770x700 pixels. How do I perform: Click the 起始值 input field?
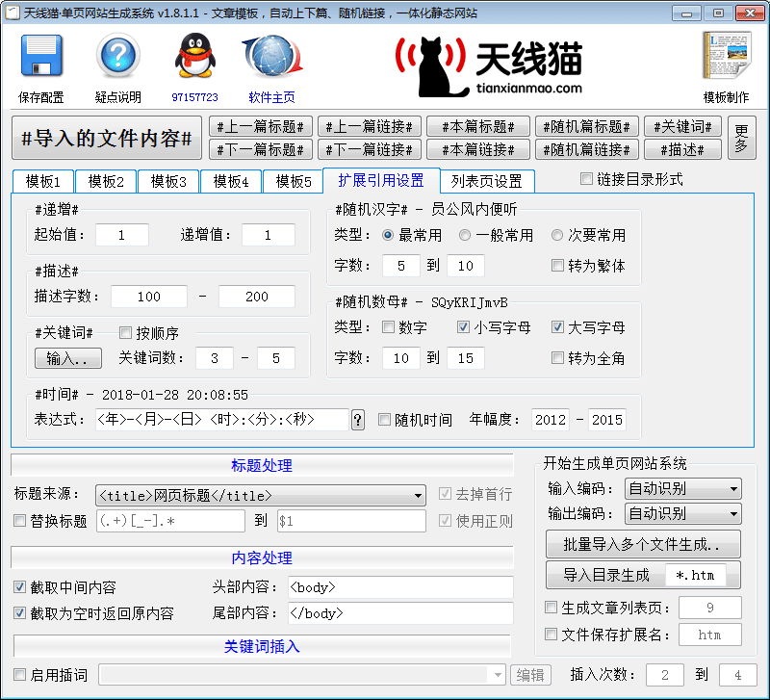(x=122, y=235)
